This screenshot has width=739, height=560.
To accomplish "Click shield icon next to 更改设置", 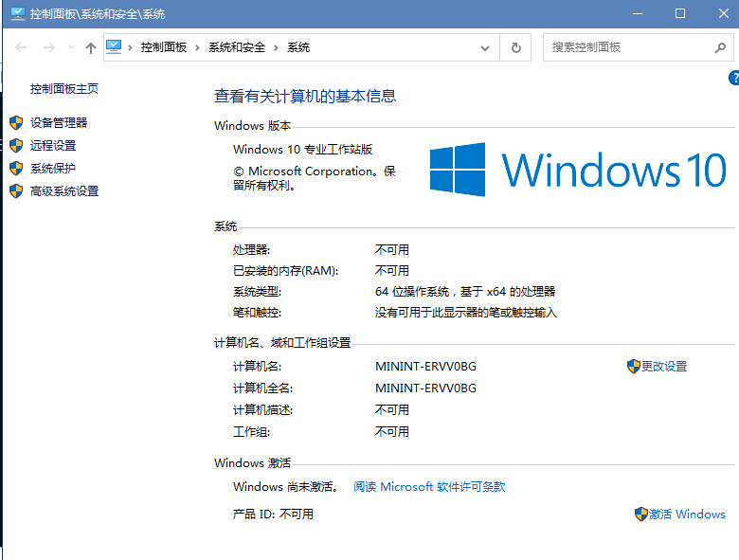I will (x=634, y=367).
